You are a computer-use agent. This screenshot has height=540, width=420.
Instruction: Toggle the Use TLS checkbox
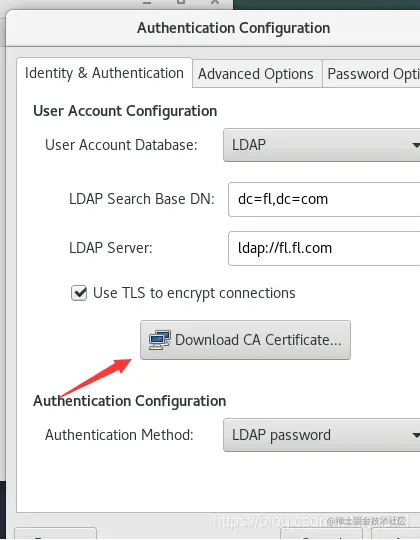[79, 293]
